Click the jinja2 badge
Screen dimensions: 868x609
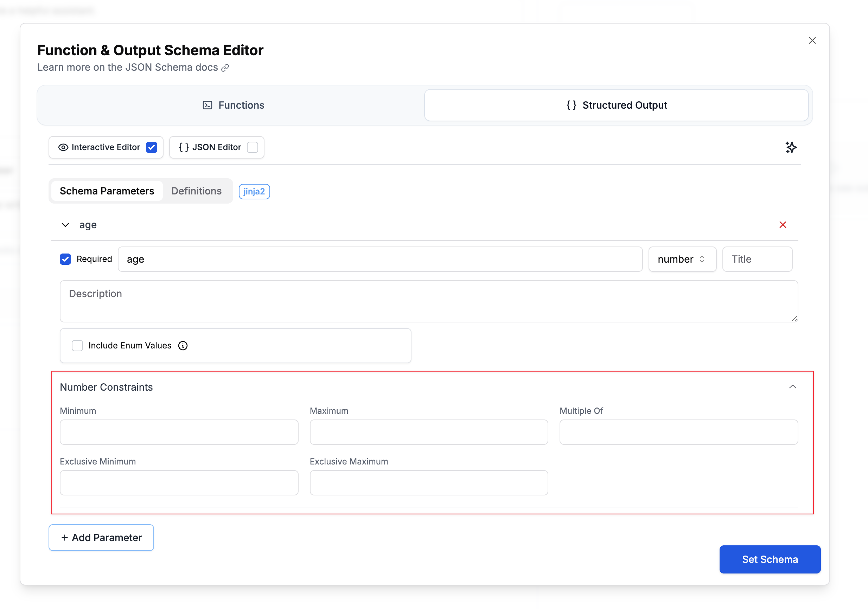point(254,191)
